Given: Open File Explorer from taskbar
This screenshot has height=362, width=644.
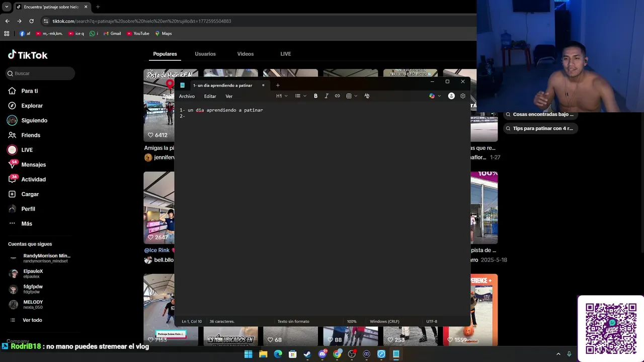Looking at the screenshot, I should click(x=263, y=354).
